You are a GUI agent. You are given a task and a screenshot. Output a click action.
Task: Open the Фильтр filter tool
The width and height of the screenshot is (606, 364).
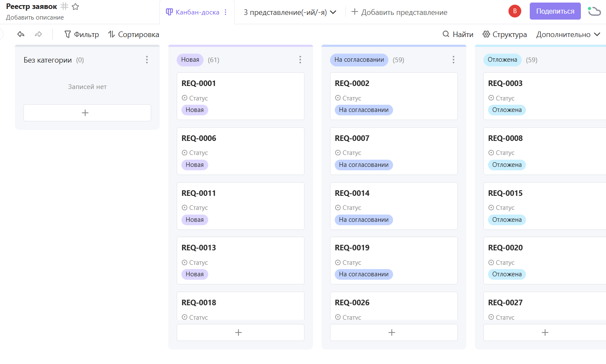pyautogui.click(x=82, y=34)
